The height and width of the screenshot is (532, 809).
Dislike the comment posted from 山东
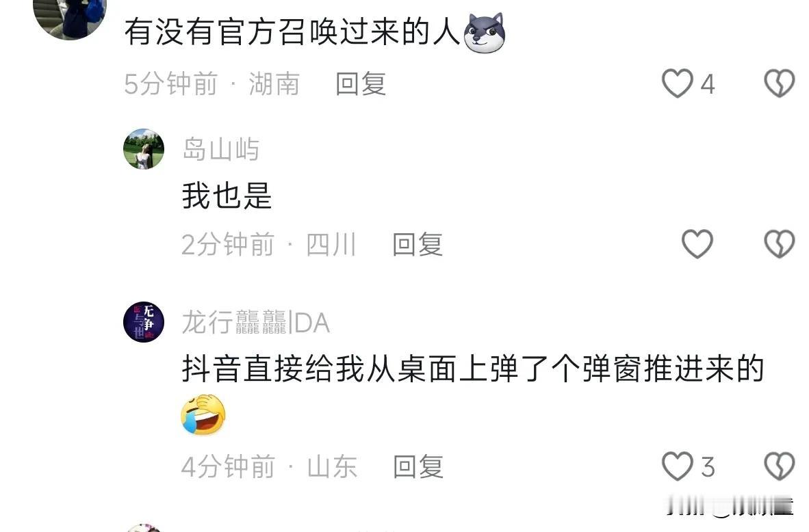[779, 466]
